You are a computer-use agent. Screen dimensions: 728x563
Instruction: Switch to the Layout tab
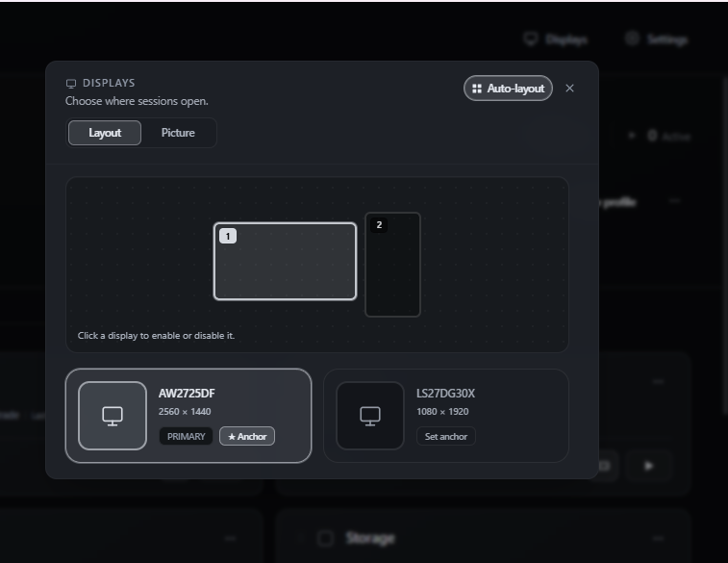(x=105, y=133)
